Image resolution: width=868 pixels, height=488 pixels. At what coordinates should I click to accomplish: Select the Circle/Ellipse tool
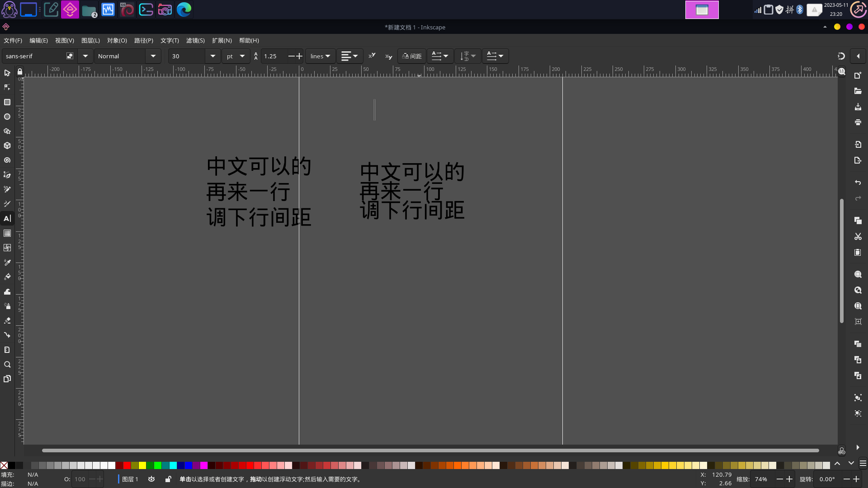coord(7,117)
